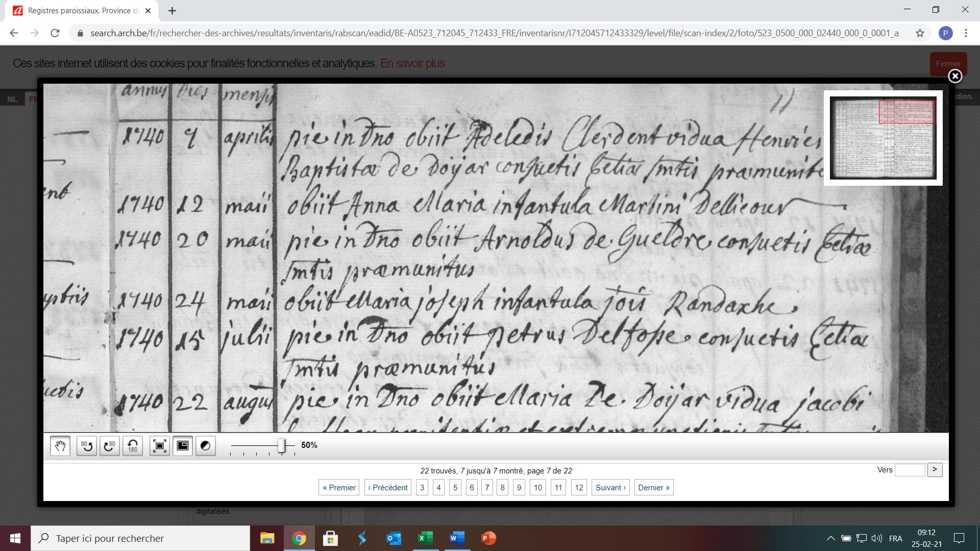Viewport: 980px width, 551px height.
Task: Open Excel from the taskbar
Action: coord(425,538)
